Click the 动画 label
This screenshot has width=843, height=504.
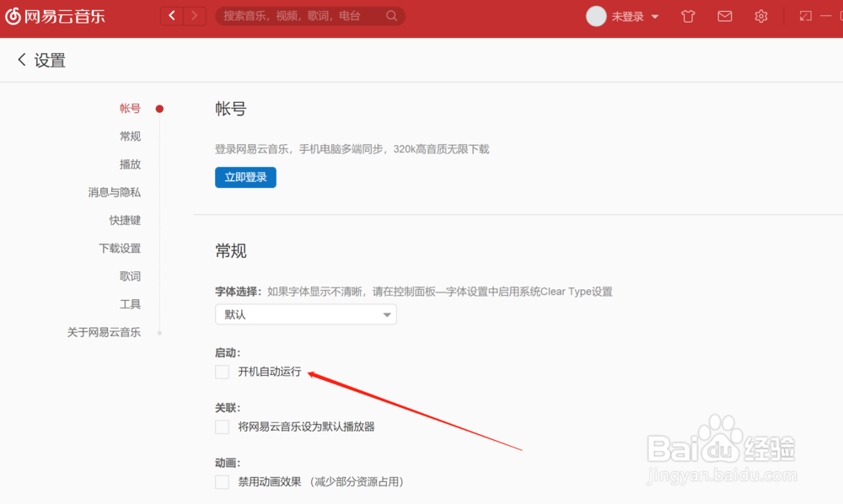[228, 464]
